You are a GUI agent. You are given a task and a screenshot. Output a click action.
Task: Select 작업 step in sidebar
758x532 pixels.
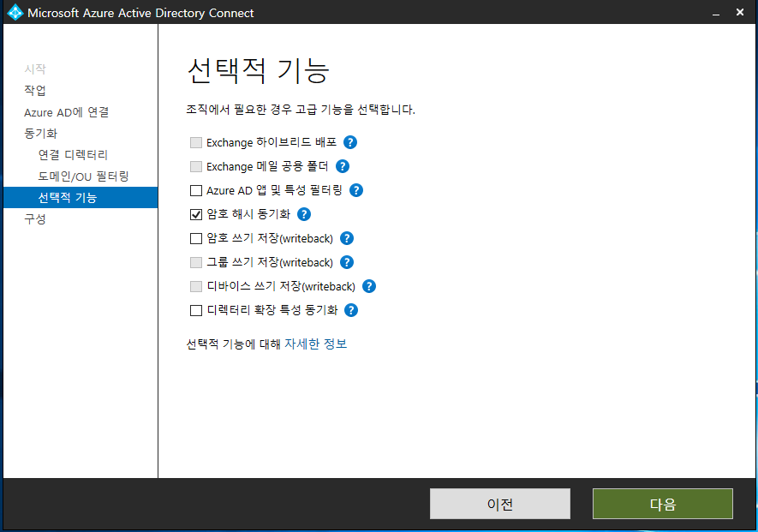click(35, 91)
